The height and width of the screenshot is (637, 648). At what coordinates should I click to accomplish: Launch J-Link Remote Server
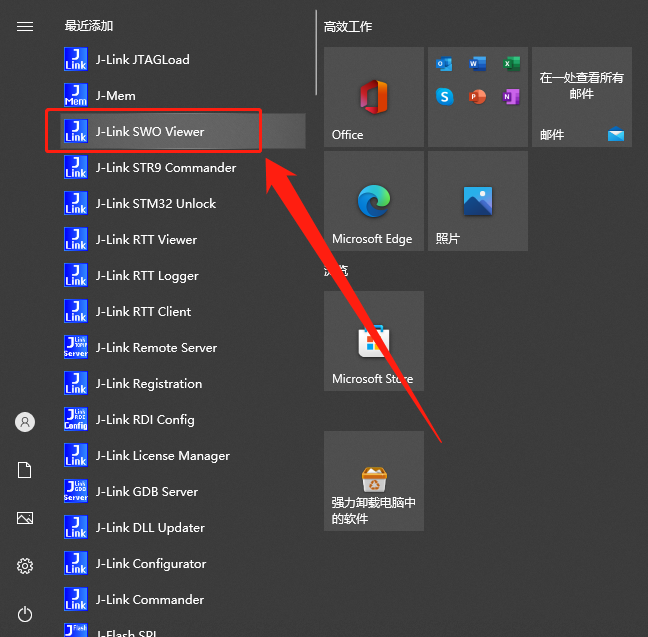[183, 347]
